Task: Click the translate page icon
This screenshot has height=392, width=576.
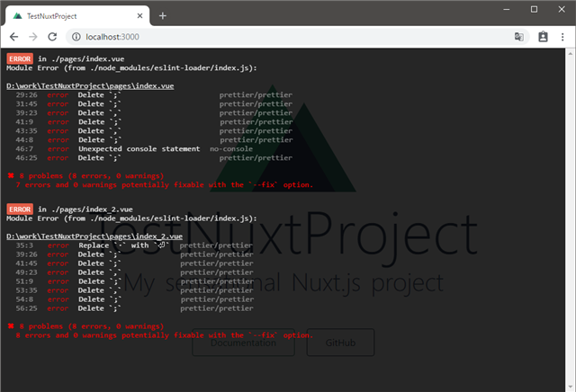Action: (519, 37)
